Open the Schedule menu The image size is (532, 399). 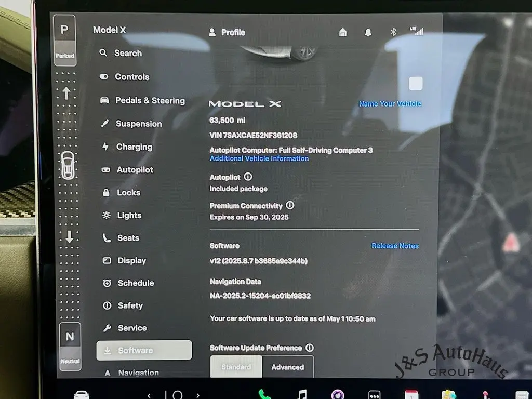click(128, 283)
